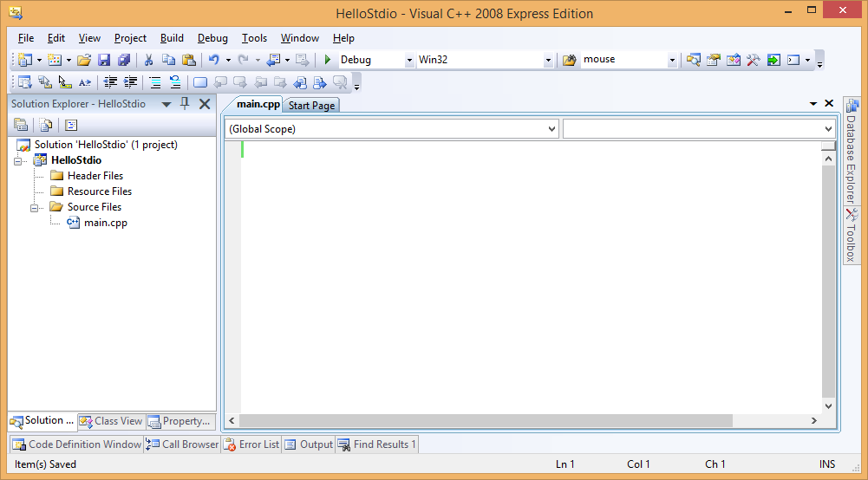Open the Error List tab
Viewport: 868px width, 480px height.
coord(251,444)
